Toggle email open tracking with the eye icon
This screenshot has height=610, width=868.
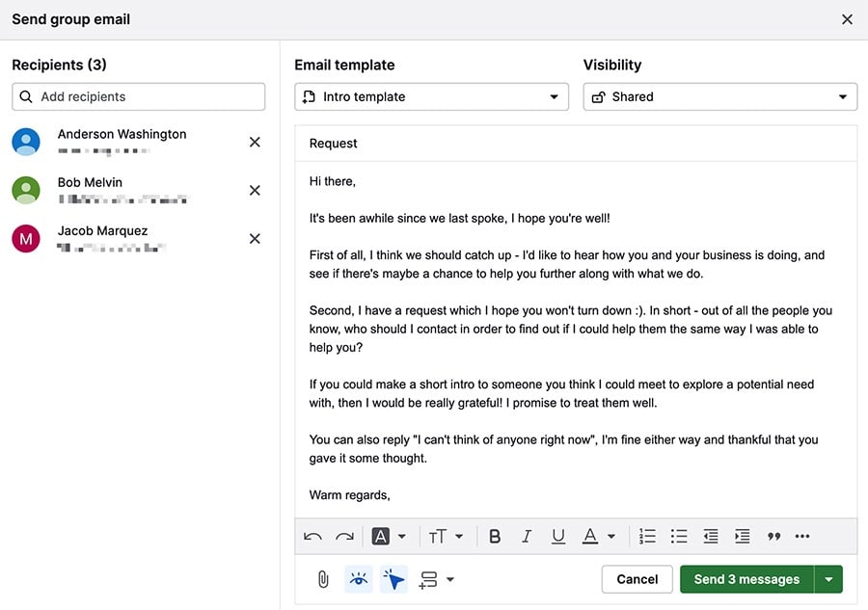click(x=358, y=578)
